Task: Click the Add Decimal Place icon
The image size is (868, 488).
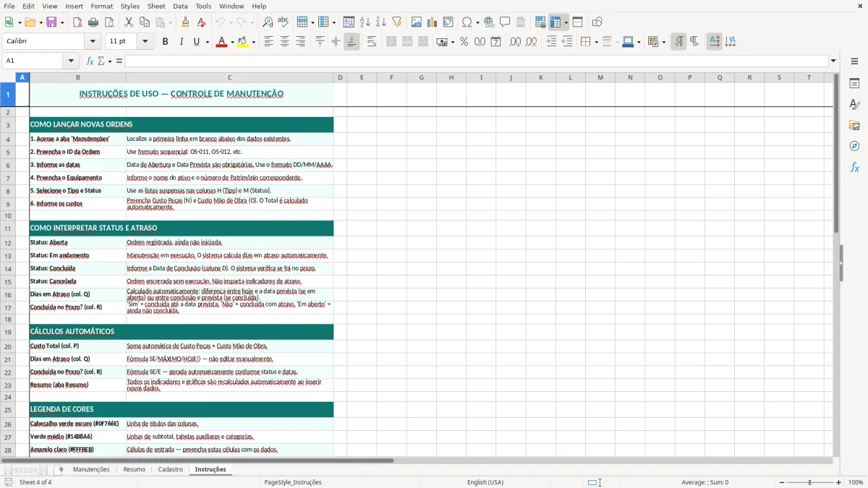Action: point(515,42)
